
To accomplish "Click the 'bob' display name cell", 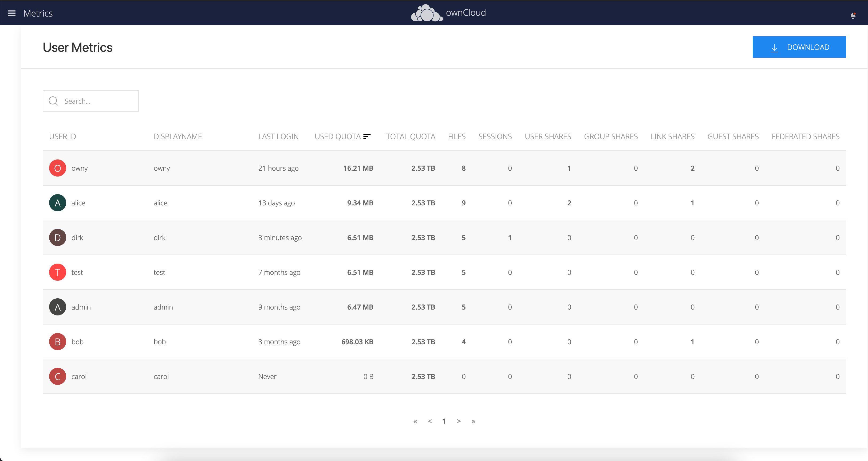I will tap(160, 342).
